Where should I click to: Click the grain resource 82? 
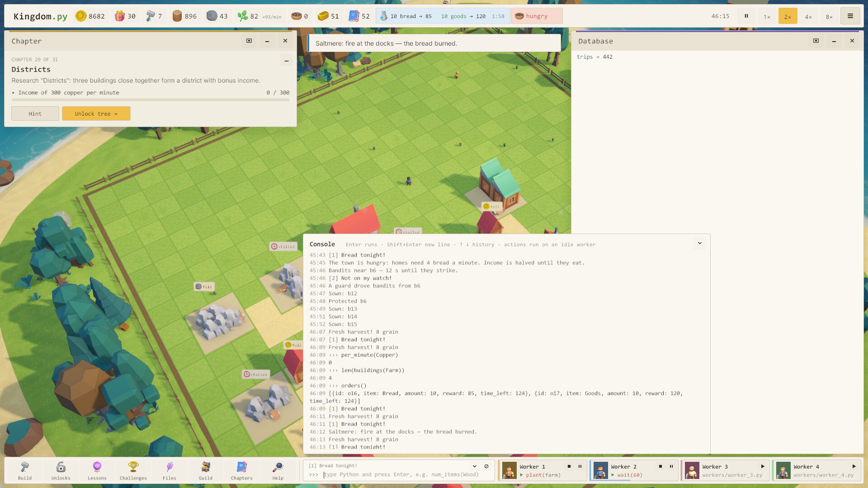(x=259, y=16)
